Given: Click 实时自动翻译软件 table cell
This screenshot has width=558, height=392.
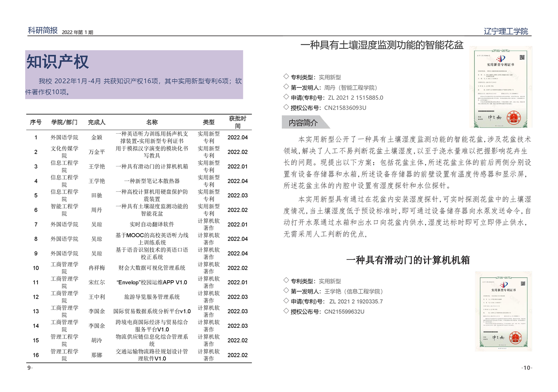Looking at the screenshot, I should (152, 224).
